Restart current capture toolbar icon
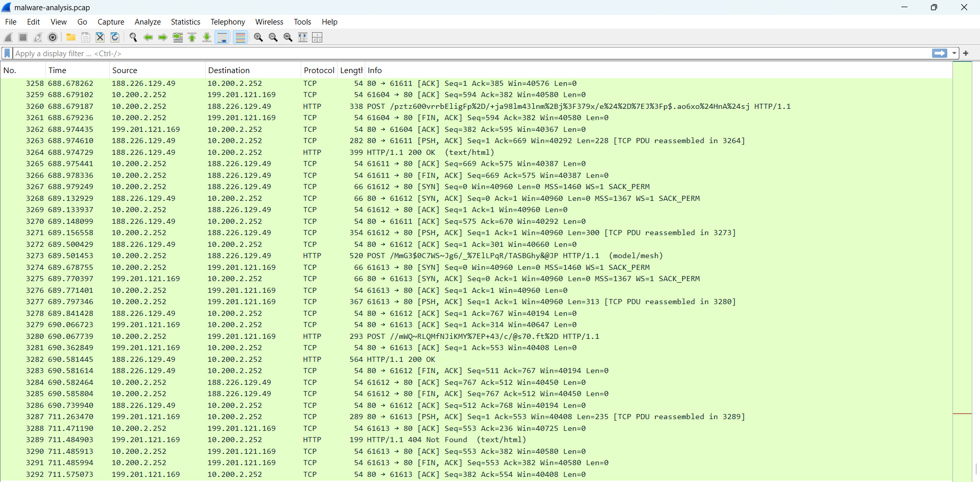Screen dimensions: 980x482 (x=38, y=37)
